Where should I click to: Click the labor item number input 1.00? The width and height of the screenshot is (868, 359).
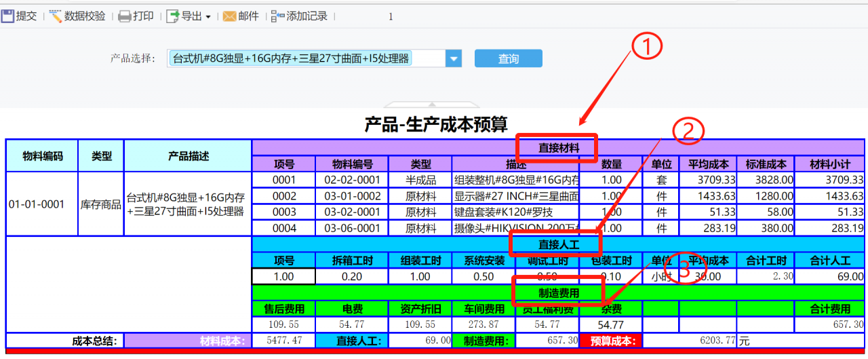(x=283, y=276)
